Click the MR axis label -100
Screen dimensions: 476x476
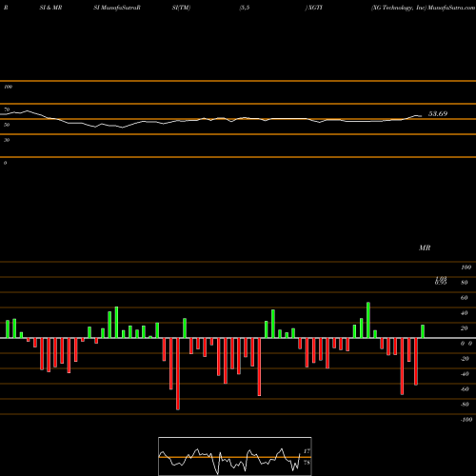pyautogui.click(x=466, y=420)
